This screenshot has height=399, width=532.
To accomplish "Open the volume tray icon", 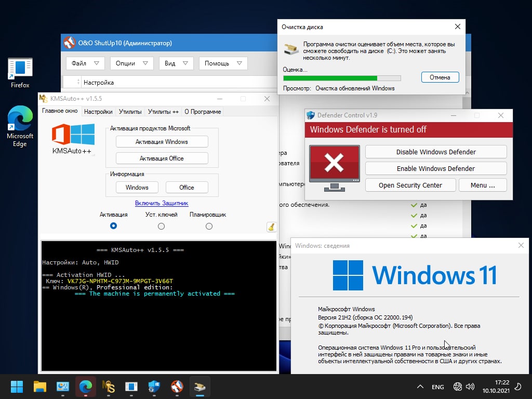I will (470, 387).
